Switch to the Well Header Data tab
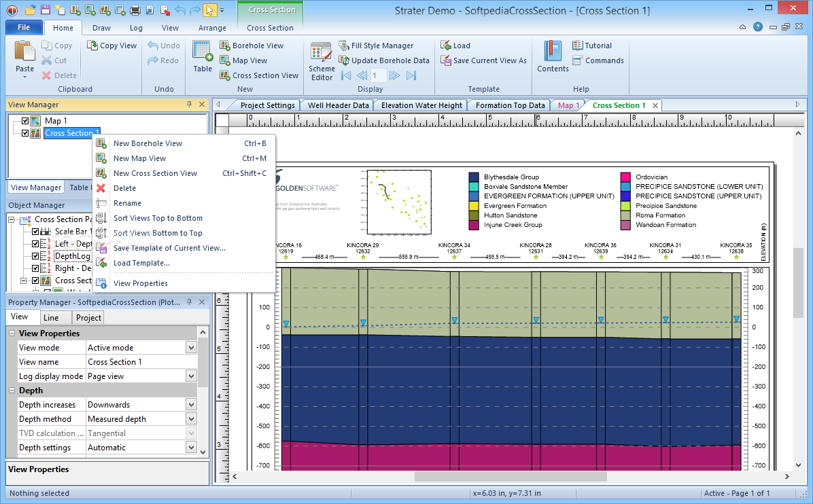813x504 pixels. pos(338,105)
